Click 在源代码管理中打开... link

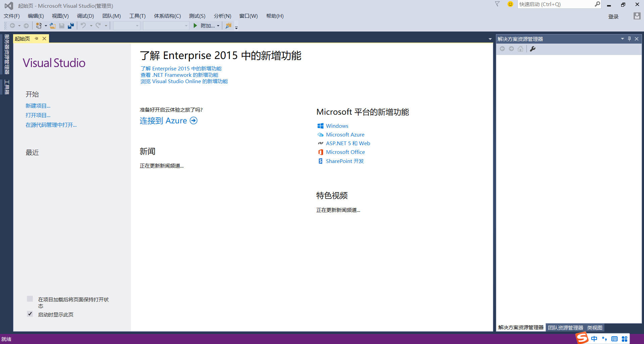click(x=51, y=125)
